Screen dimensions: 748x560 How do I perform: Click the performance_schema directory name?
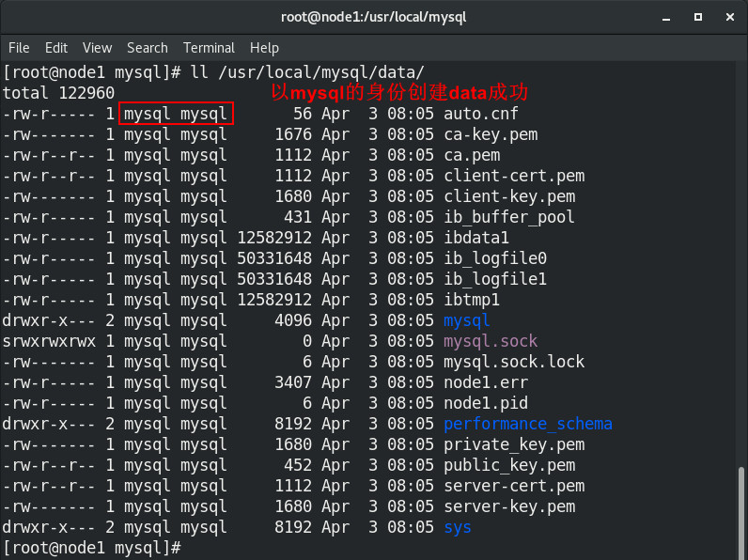click(527, 424)
